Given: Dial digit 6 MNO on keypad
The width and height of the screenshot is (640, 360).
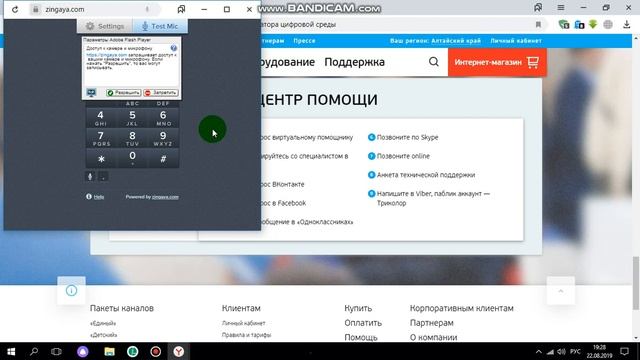Looking at the screenshot, I should [x=163, y=118].
